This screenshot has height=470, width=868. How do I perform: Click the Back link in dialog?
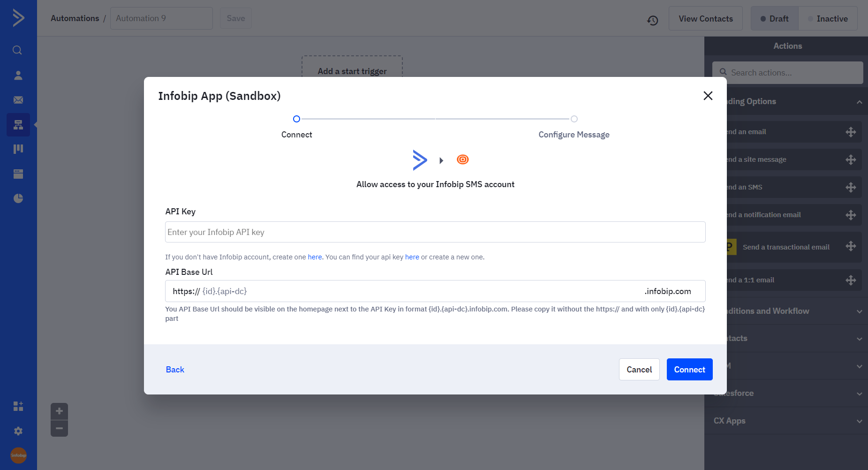pos(175,370)
